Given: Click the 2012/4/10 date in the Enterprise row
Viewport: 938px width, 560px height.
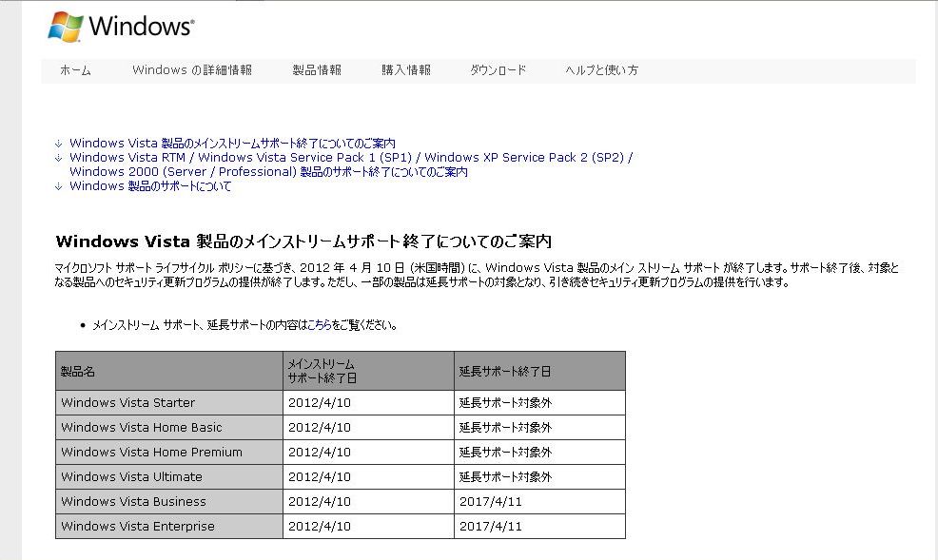Looking at the screenshot, I should click(320, 527).
